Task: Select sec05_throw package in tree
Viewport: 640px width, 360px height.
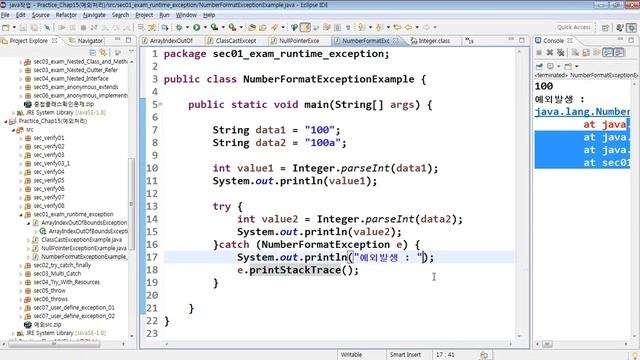Action: [49, 291]
